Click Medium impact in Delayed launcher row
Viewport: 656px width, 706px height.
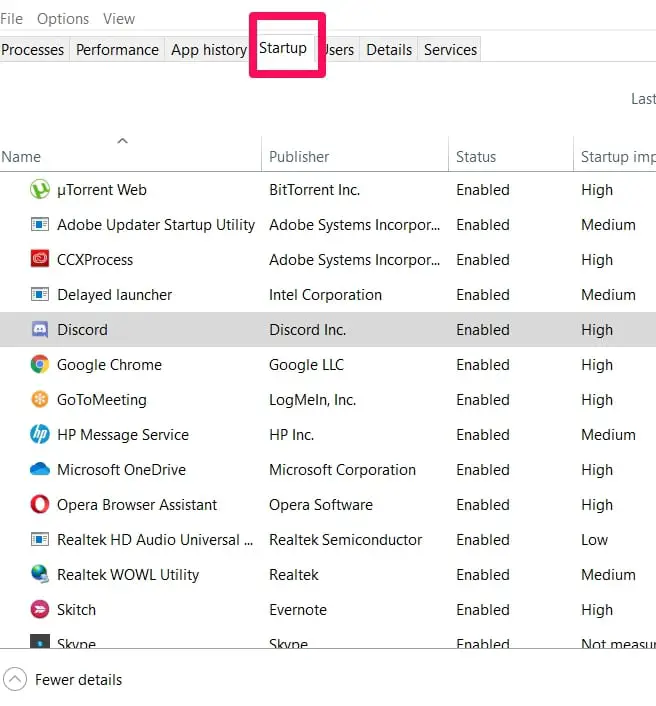click(x=608, y=294)
